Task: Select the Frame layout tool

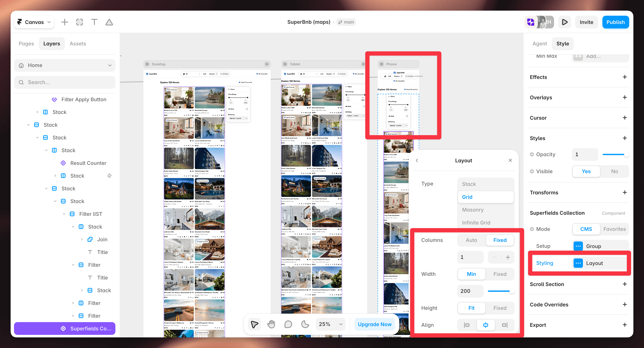Action: pos(80,22)
